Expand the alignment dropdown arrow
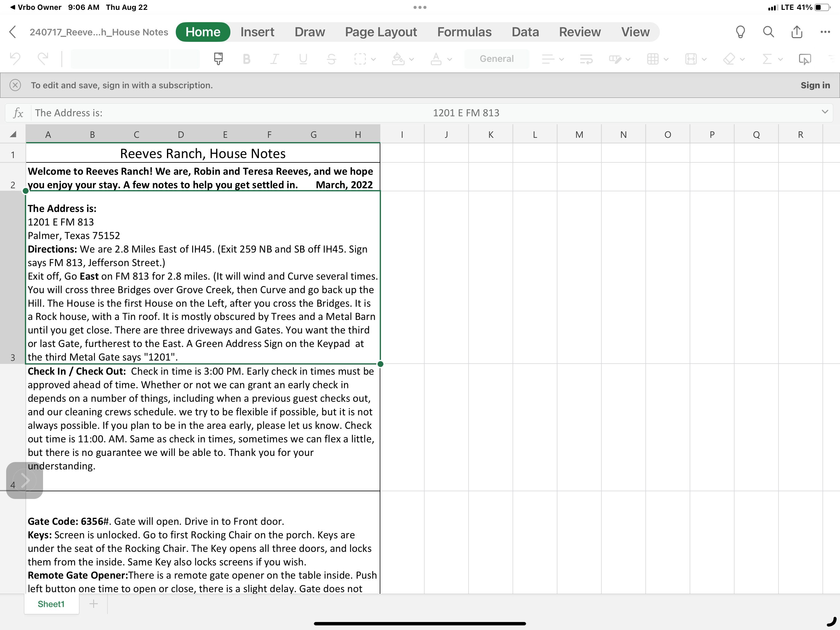The height and width of the screenshot is (630, 840). pos(562,59)
